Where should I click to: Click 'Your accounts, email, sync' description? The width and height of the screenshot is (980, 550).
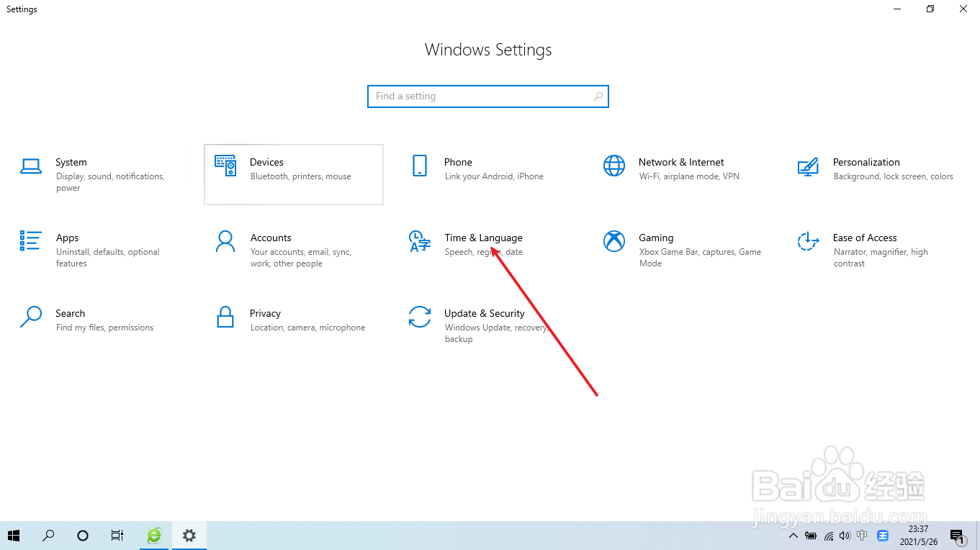301,258
